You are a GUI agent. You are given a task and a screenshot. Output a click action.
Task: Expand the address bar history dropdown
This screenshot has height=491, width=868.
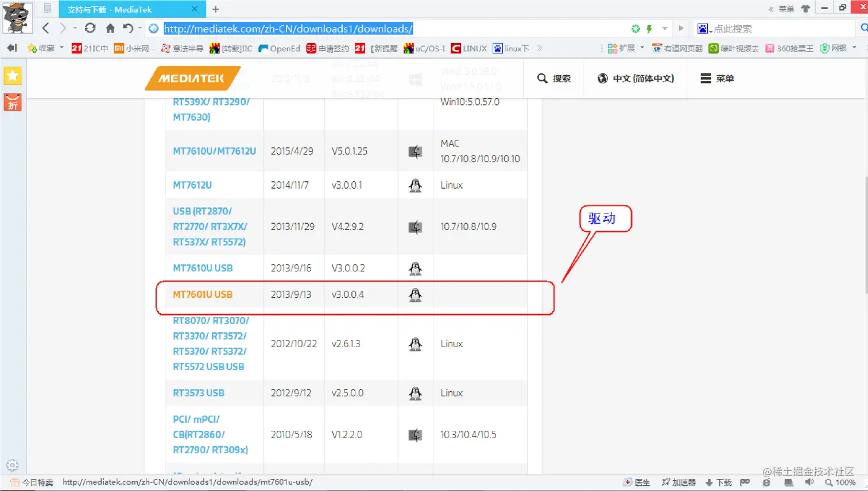point(665,29)
